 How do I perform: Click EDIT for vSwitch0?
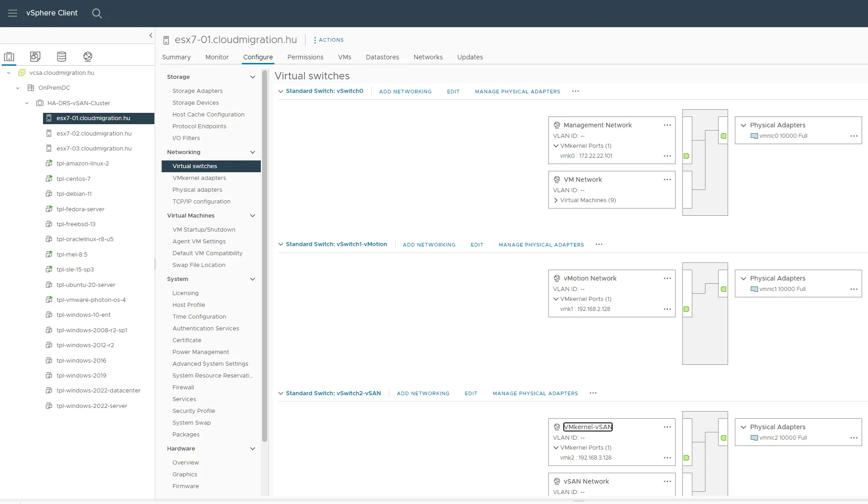coord(453,92)
